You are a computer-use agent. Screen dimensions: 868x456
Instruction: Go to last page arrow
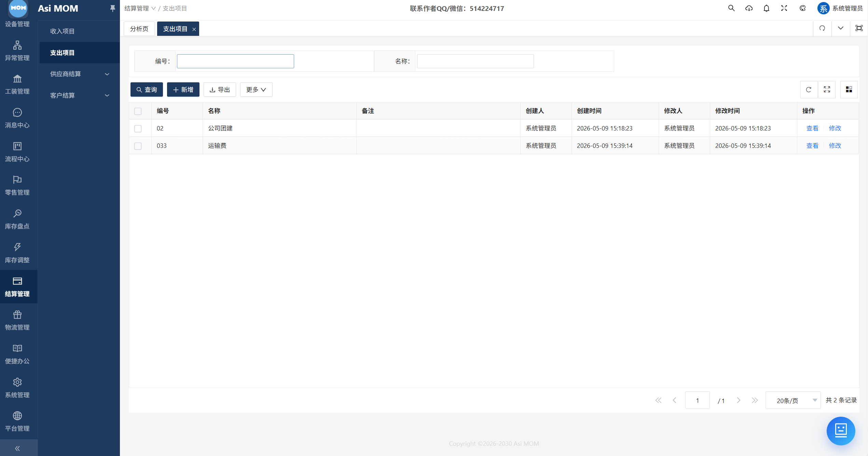pos(755,400)
